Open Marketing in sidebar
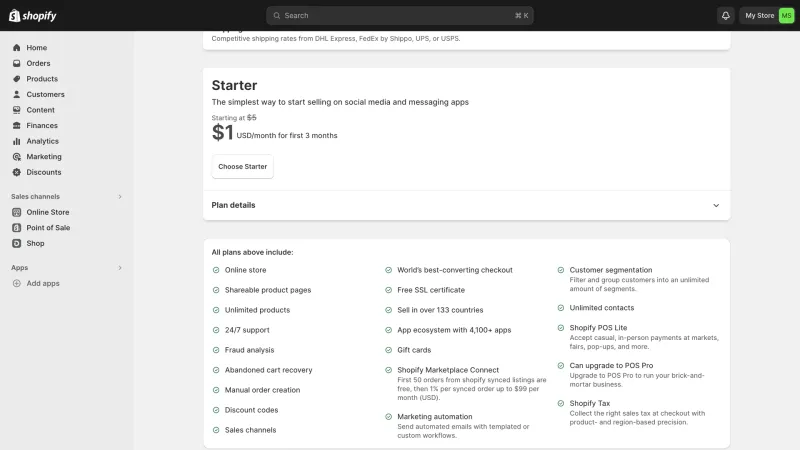Screen dimensions: 800x450 tap(44, 157)
